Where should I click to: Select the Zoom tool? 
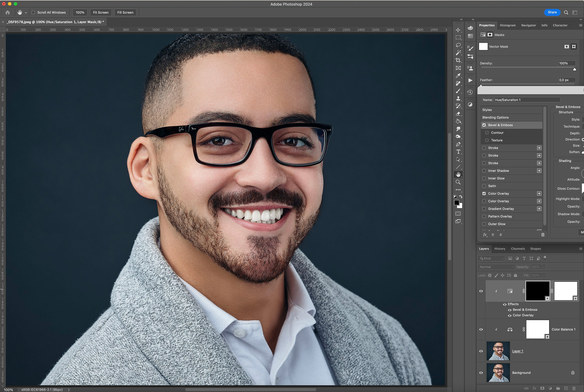point(458,182)
